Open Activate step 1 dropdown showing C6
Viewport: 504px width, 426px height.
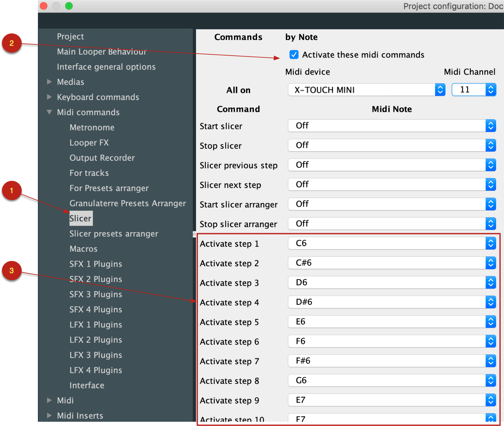tap(392, 243)
